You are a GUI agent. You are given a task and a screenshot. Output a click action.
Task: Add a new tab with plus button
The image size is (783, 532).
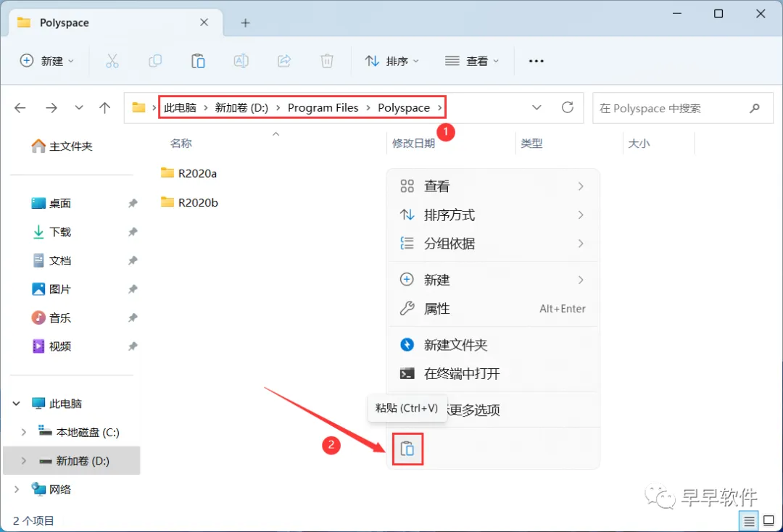coord(245,22)
